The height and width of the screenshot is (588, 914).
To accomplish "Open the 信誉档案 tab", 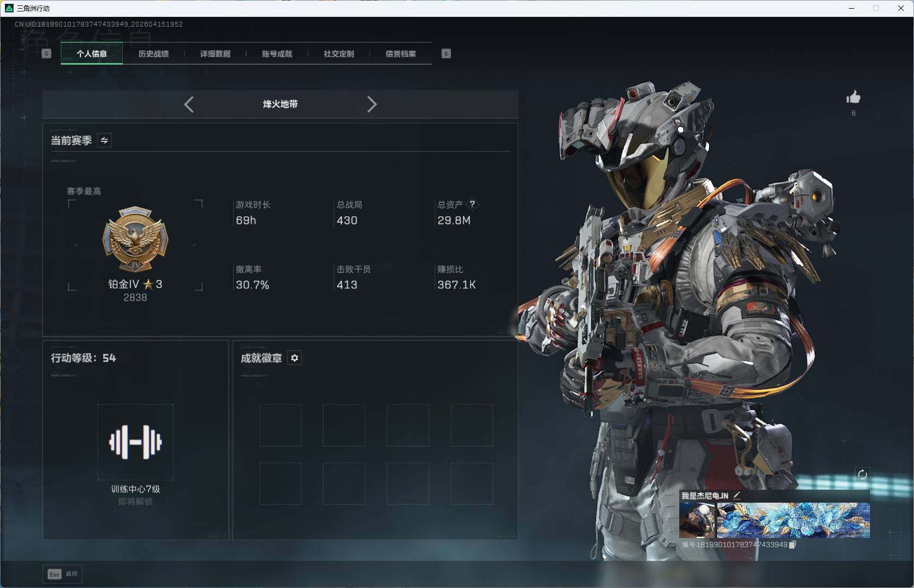I will coord(401,54).
